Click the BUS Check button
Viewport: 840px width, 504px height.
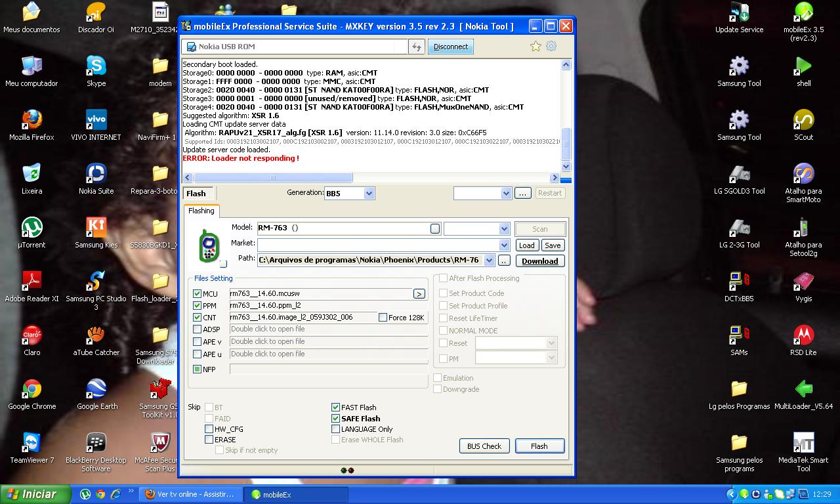[x=484, y=446]
